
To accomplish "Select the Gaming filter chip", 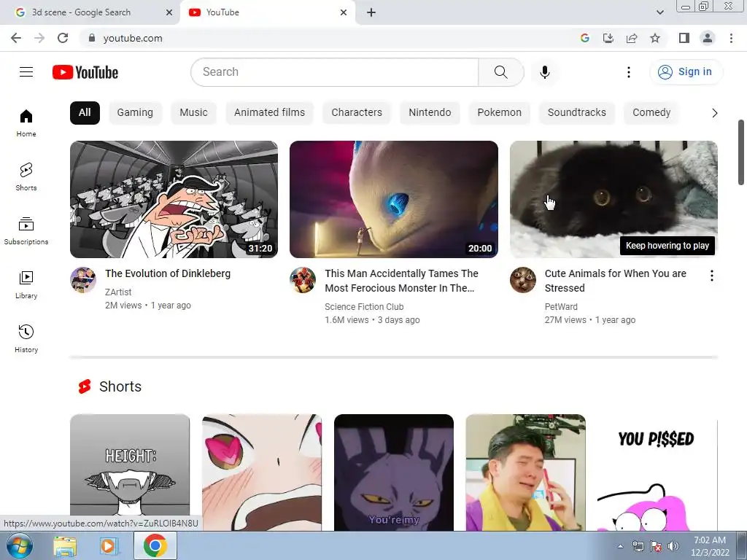I will tap(135, 113).
